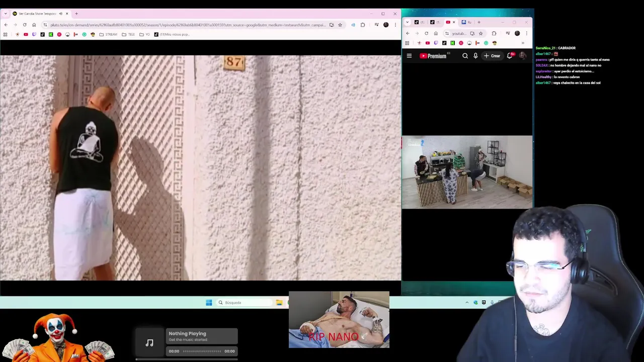Reload the Pluto TV page
Image resolution: width=644 pixels, height=362 pixels.
tap(25, 25)
